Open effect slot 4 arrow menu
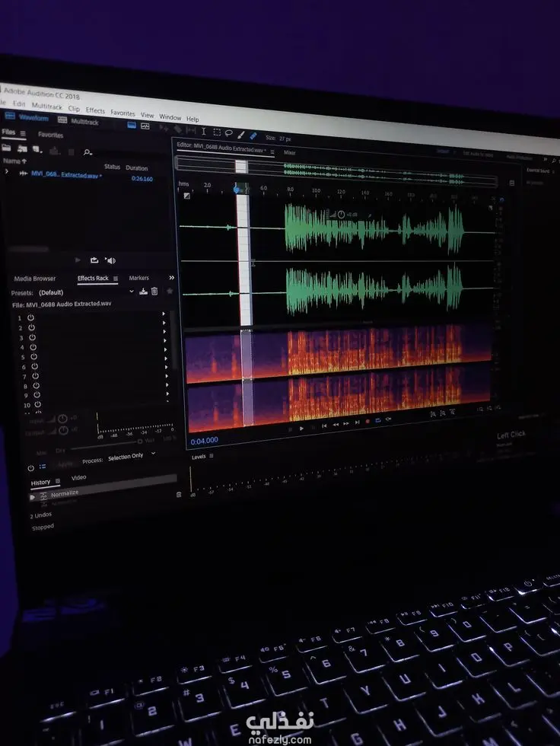Screen dimensions: 560x746 [165, 340]
